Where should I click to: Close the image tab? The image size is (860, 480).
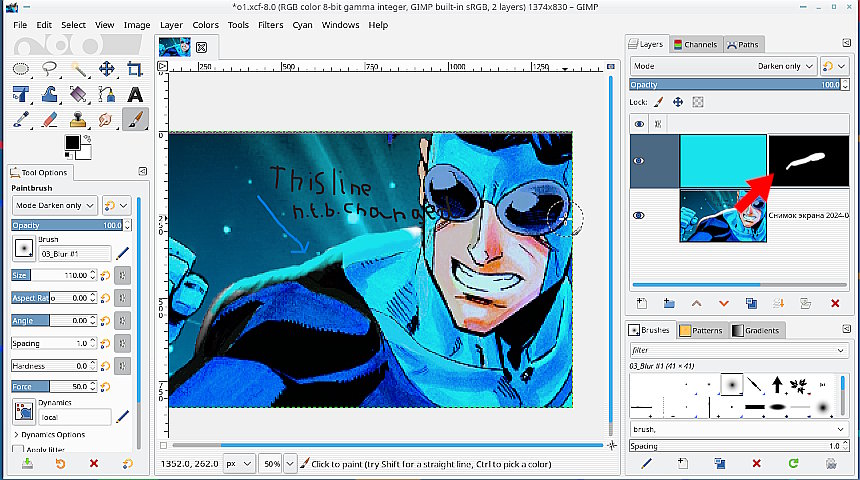(201, 47)
